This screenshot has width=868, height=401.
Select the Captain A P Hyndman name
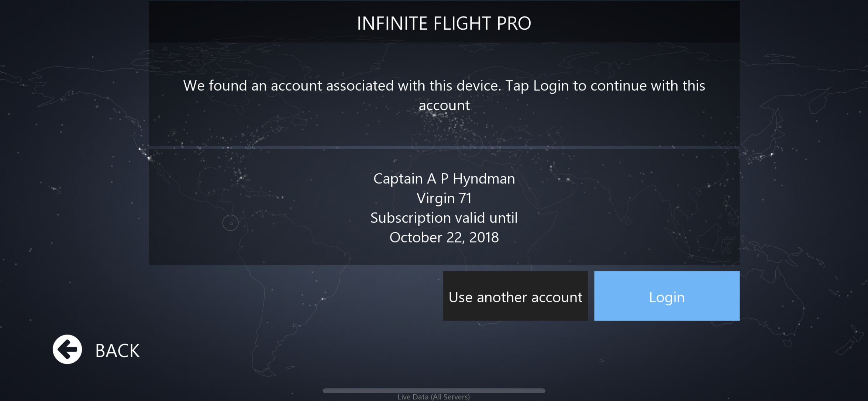tap(444, 179)
